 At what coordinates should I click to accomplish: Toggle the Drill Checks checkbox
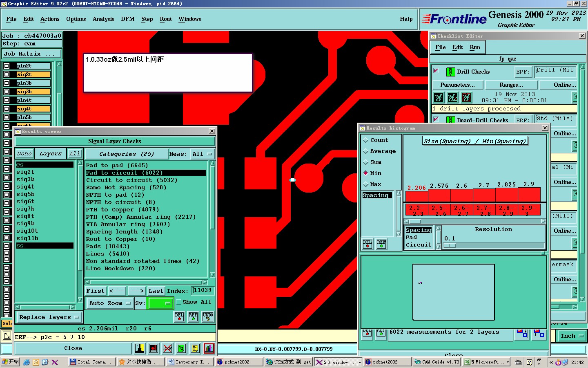pyautogui.click(x=436, y=71)
